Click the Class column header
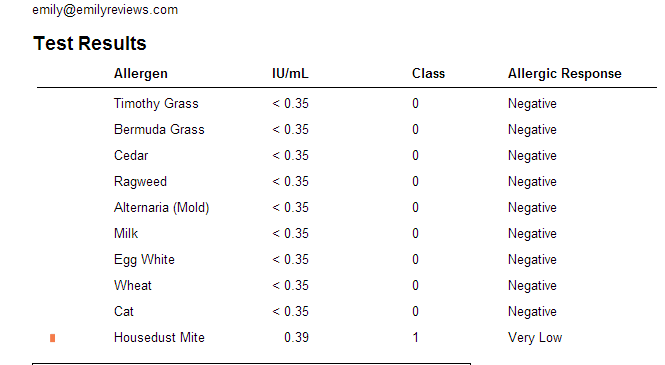 pyautogui.click(x=428, y=74)
